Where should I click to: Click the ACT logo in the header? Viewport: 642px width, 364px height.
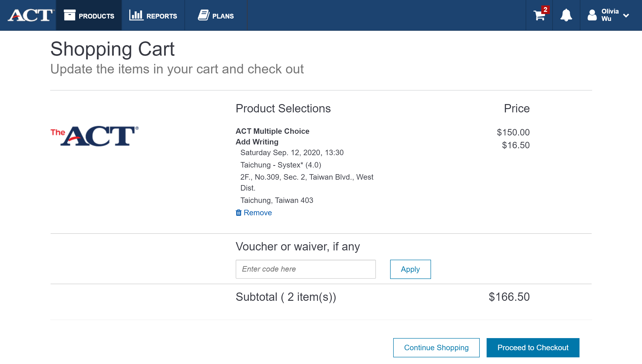pyautogui.click(x=31, y=15)
